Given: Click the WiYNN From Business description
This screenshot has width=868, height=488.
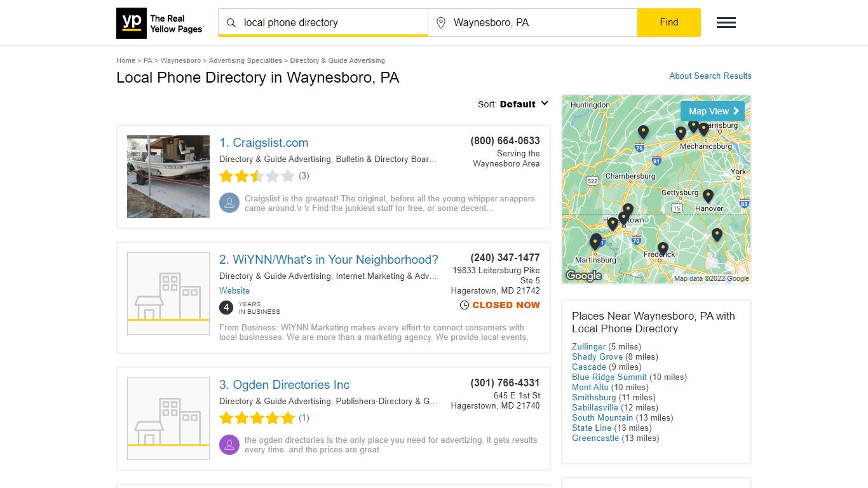Looking at the screenshot, I should [374, 332].
